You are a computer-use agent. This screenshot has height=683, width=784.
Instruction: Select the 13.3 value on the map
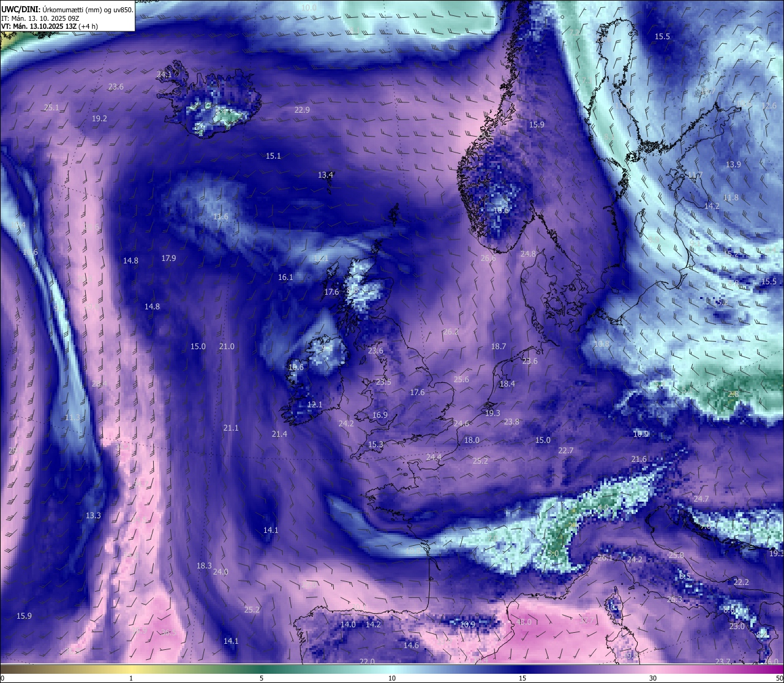pos(93,516)
